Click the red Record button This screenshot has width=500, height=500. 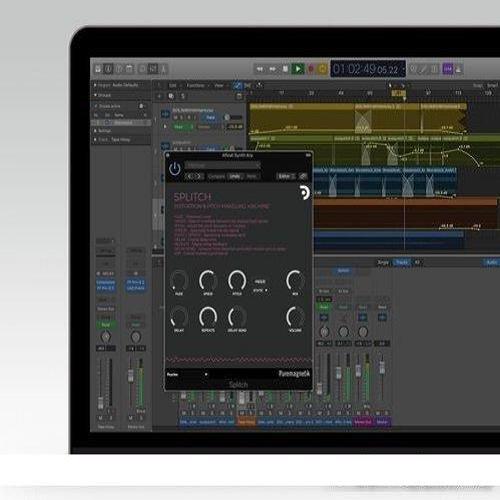tap(311, 69)
